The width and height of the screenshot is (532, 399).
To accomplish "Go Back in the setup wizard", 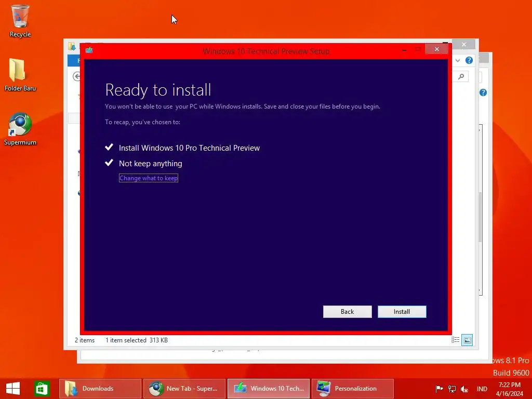I will pyautogui.click(x=347, y=312).
